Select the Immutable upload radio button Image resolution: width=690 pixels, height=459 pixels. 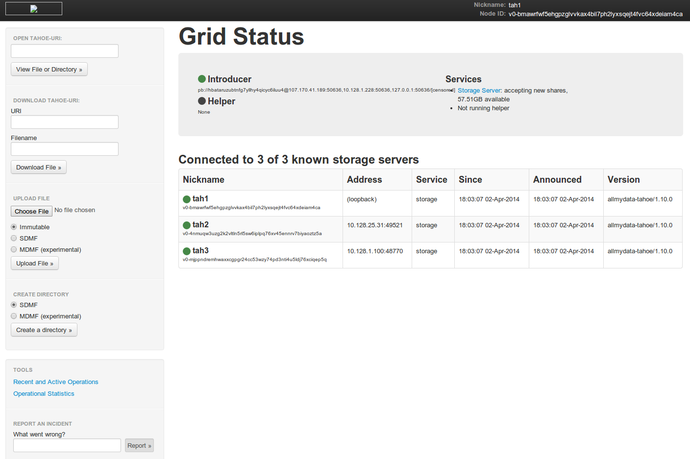[14, 227]
